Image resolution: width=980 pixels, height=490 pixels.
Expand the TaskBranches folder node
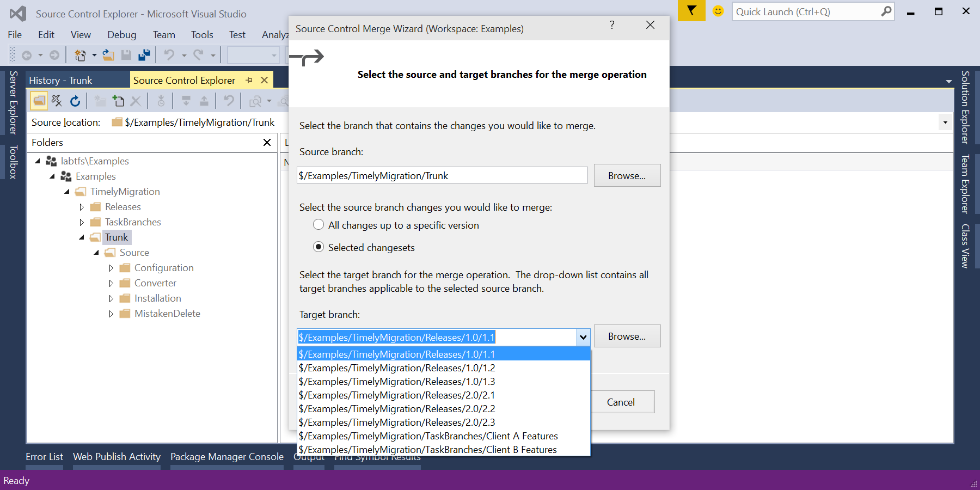pos(82,222)
